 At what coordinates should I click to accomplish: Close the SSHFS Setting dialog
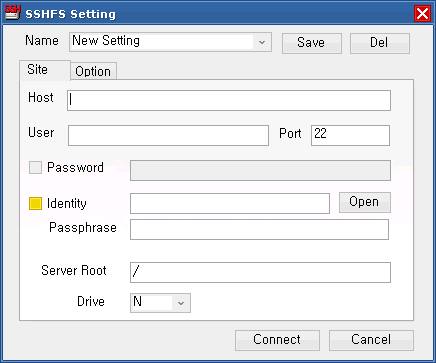click(422, 14)
